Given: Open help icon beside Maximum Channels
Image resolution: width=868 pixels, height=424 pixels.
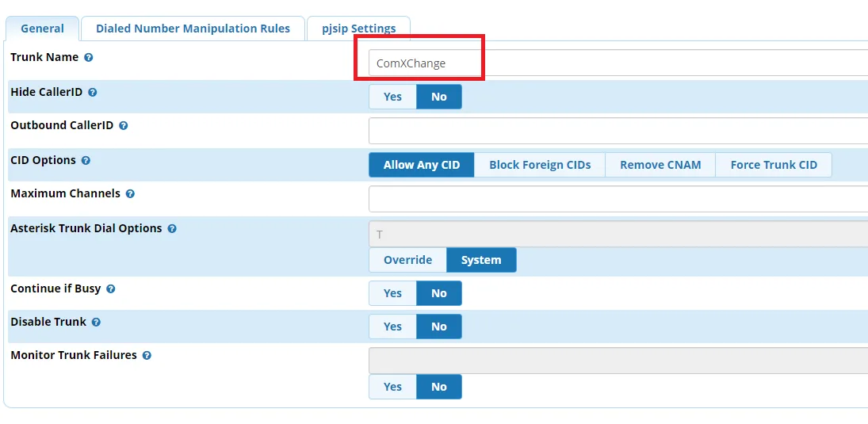Looking at the screenshot, I should click(x=130, y=193).
